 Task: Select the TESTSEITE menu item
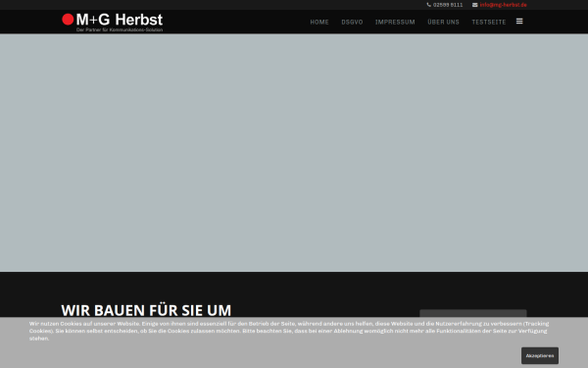[489, 23]
